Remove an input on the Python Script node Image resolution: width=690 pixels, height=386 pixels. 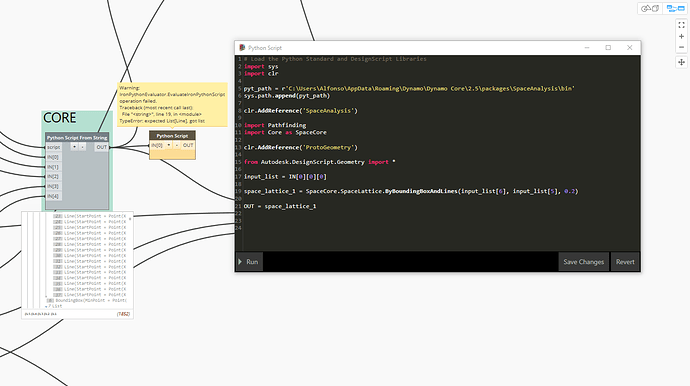tap(176, 145)
